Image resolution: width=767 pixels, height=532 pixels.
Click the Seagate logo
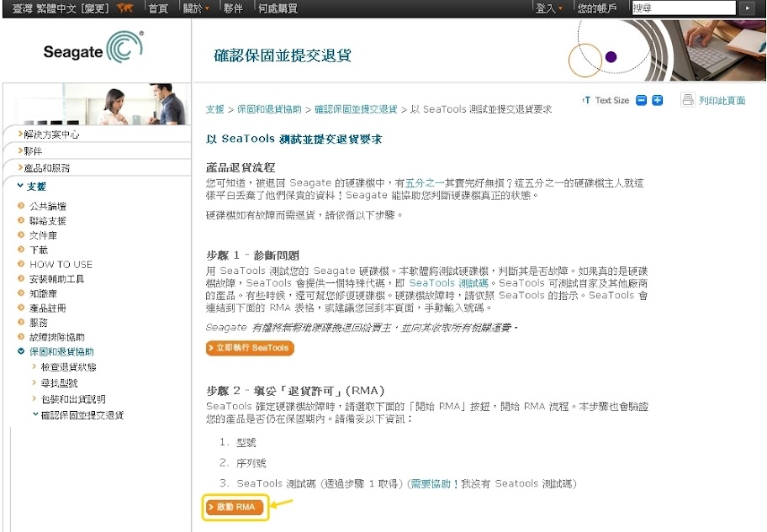(x=93, y=47)
